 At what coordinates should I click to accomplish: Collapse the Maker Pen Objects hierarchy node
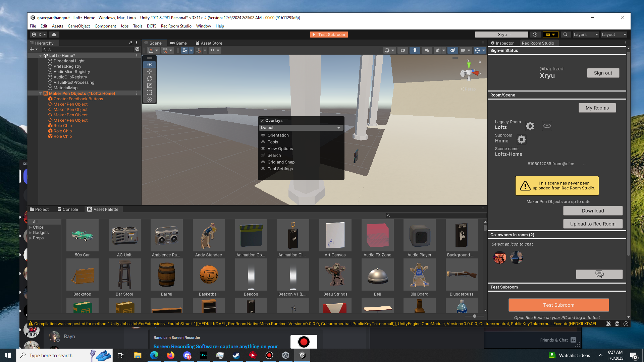coord(41,94)
